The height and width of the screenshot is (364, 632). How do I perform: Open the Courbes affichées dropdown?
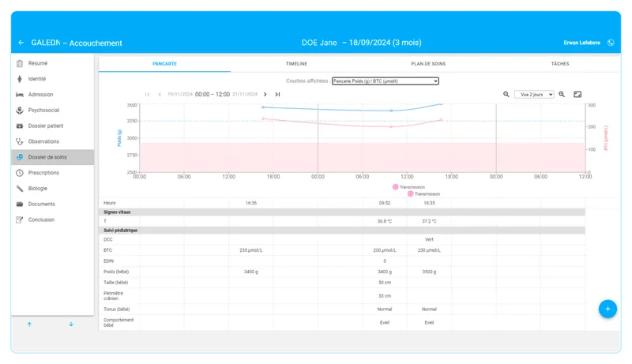click(x=386, y=81)
